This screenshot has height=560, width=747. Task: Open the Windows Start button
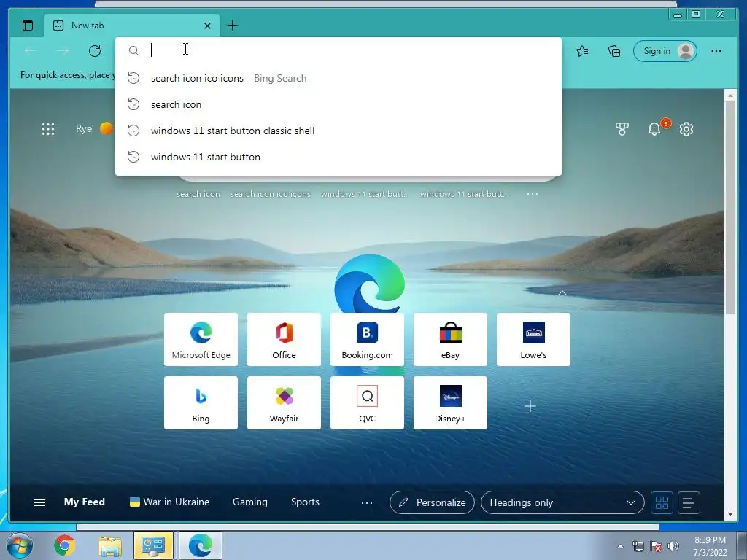(20, 545)
